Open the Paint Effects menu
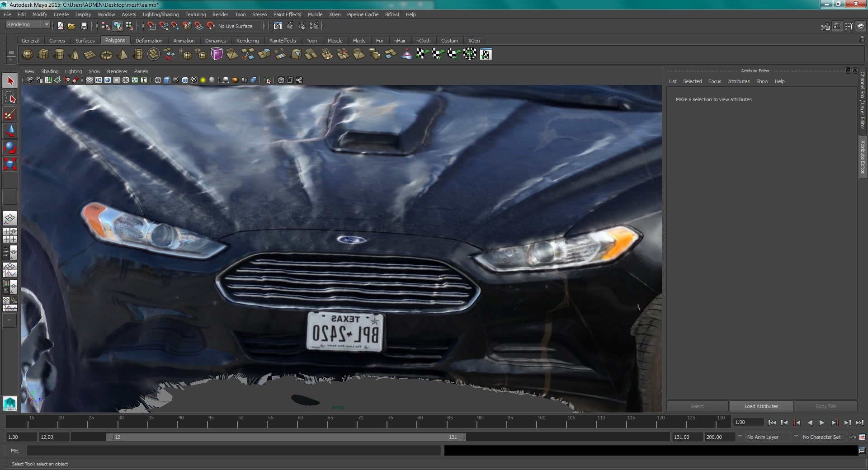The image size is (868, 470). pos(287,14)
